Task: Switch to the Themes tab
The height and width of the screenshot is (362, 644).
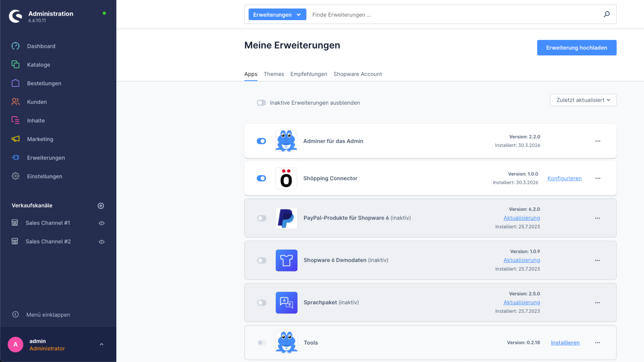Action: click(x=274, y=74)
